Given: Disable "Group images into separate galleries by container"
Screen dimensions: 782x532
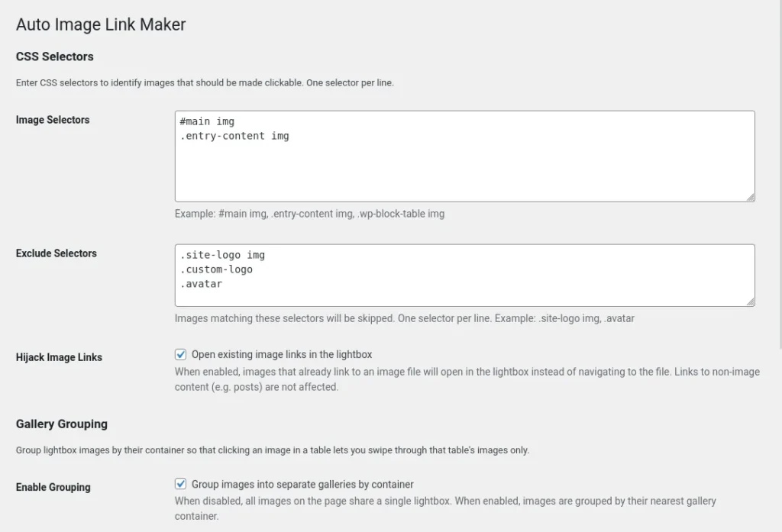Looking at the screenshot, I should point(181,484).
